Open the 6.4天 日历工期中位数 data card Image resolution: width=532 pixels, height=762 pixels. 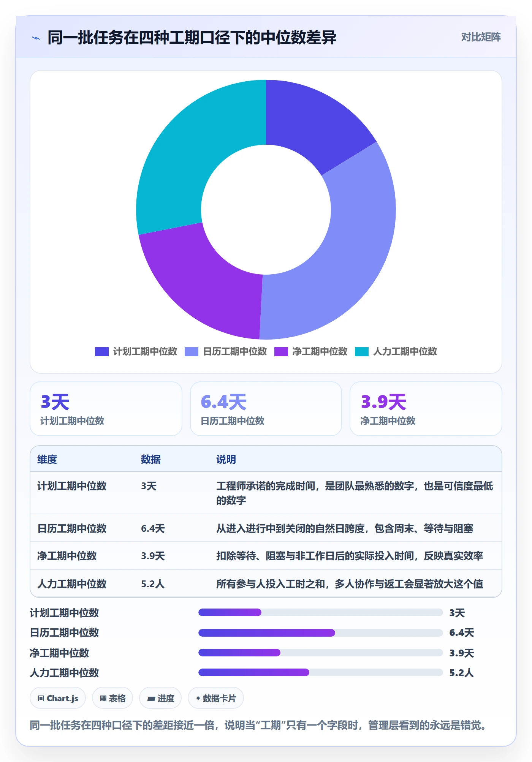click(266, 409)
